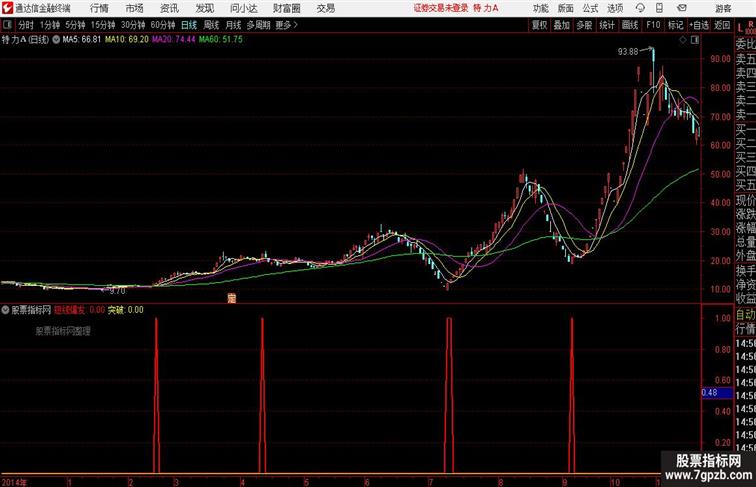Image resolution: width=756 pixels, height=487 pixels.
Task: Click the 画线 drawing button
Action: [630, 25]
